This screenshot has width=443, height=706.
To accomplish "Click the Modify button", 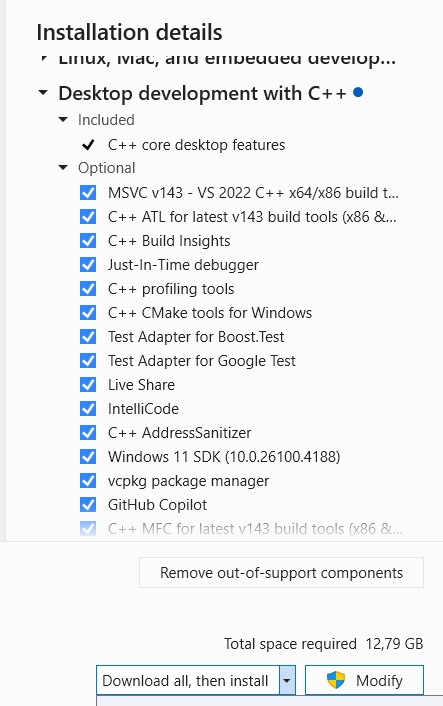I will pos(364,680).
